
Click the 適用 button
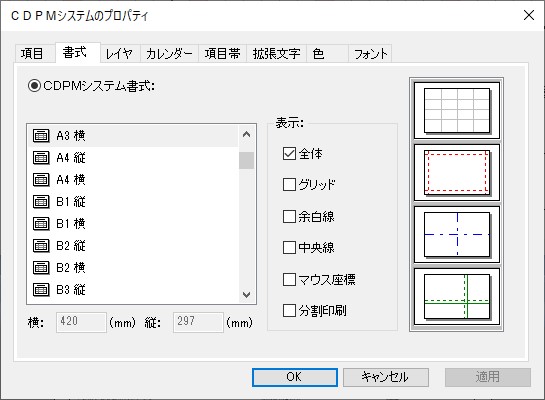(488, 377)
